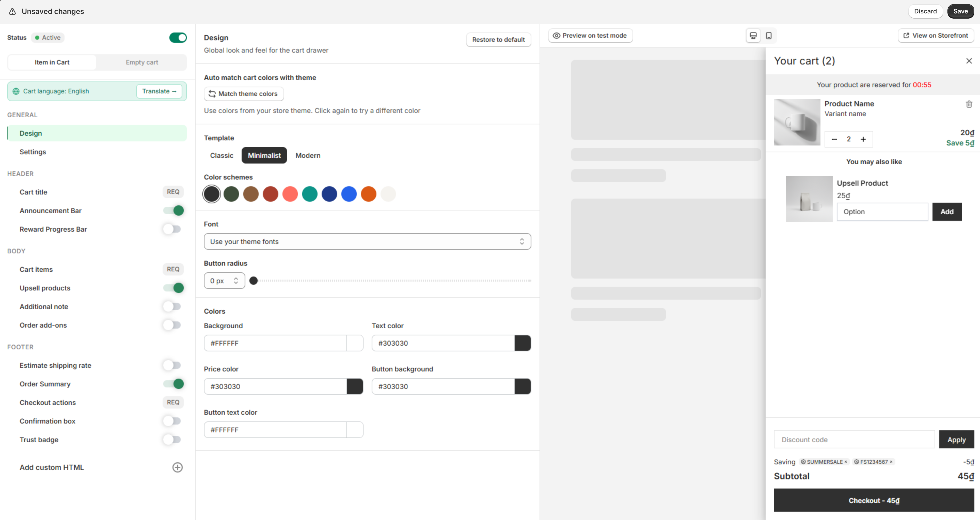Adjust the Button radius px stepper
Viewport: 980px width, 520px height.
pyautogui.click(x=236, y=281)
